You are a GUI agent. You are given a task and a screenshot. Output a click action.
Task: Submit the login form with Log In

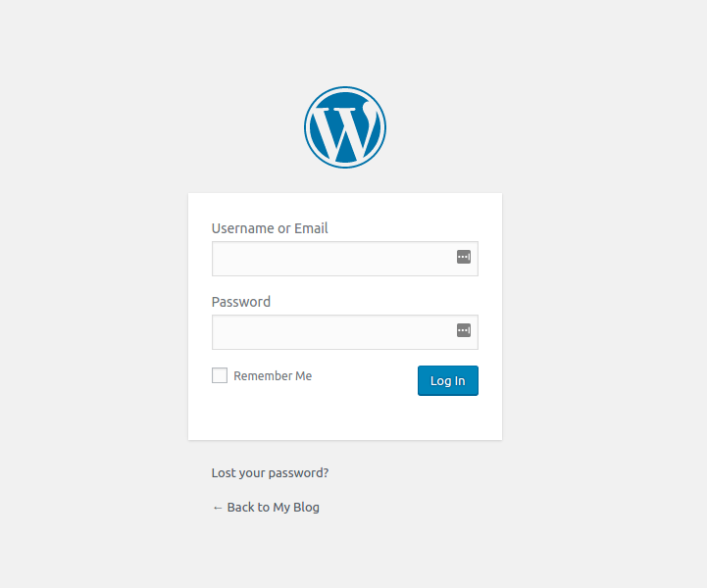(x=447, y=380)
